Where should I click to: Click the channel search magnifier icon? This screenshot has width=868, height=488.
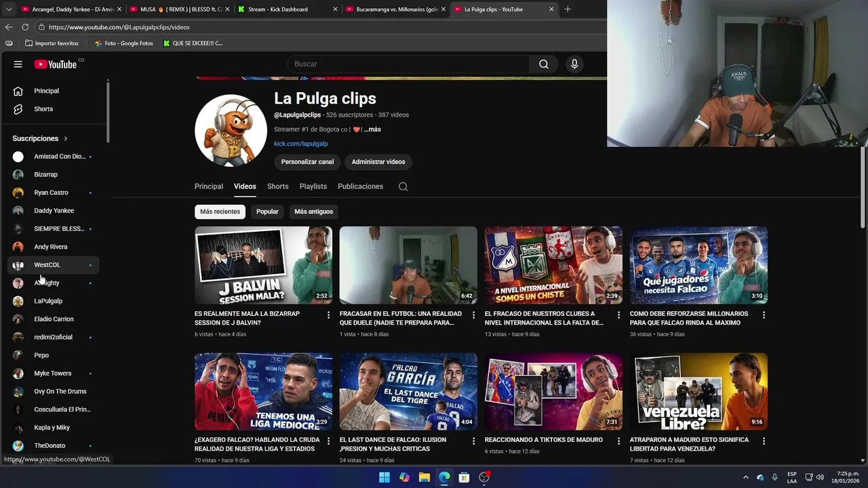coord(403,186)
